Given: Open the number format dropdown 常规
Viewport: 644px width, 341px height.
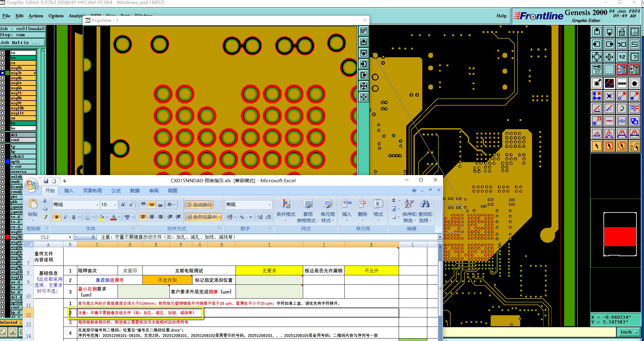Looking at the screenshot, I should point(269,205).
